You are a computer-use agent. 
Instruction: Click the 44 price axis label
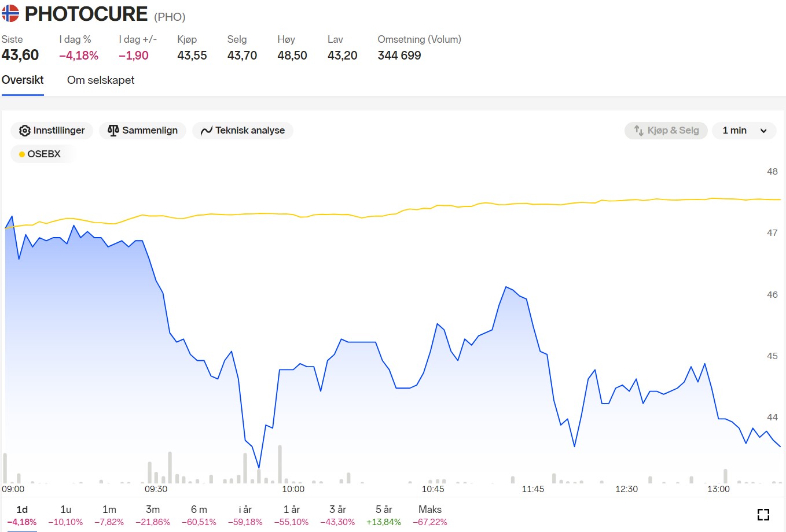[x=772, y=417]
